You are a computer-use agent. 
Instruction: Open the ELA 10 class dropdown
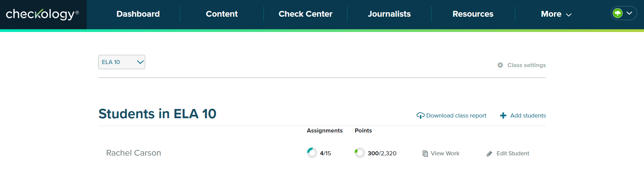point(122,62)
